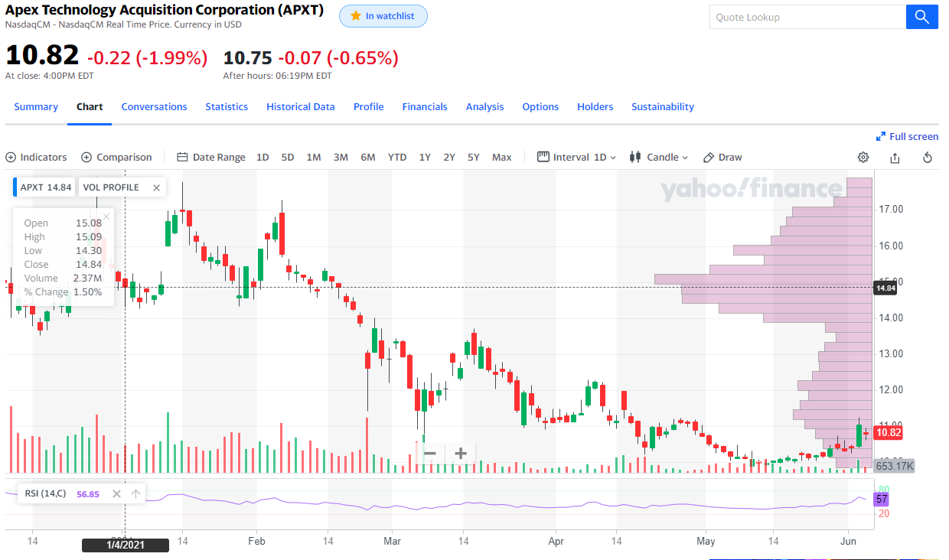Close the VOL PROFILE indicator
Screen dimensions: 949x560
[x=156, y=187]
